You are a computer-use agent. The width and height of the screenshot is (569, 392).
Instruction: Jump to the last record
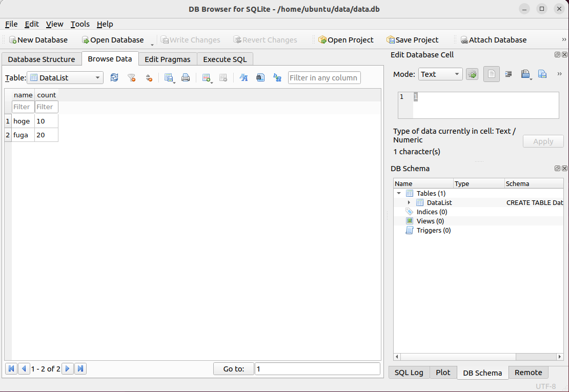click(80, 368)
